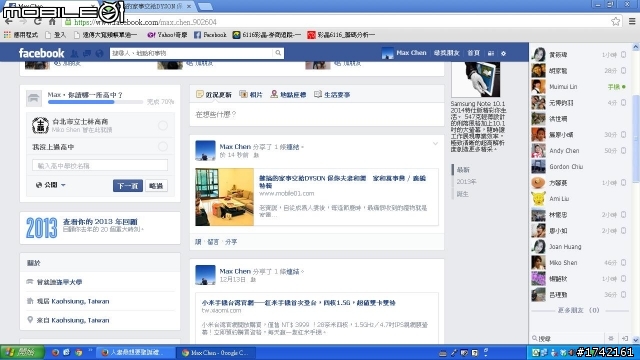Switch to Max Chen Google Chrome taskbar button
This screenshot has height=360, width=640.
(x=216, y=353)
